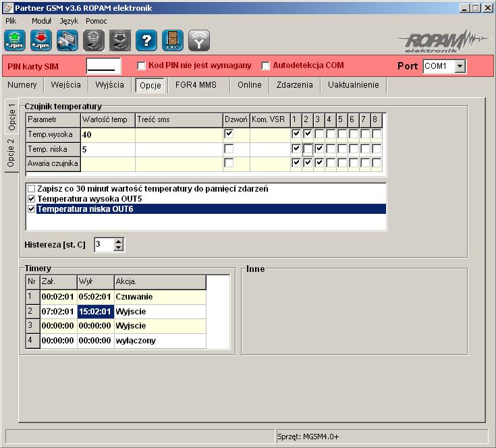Toggle Dzwoń checkbox for Temp.wysoka
The height and width of the screenshot is (448, 496).
pos(229,134)
